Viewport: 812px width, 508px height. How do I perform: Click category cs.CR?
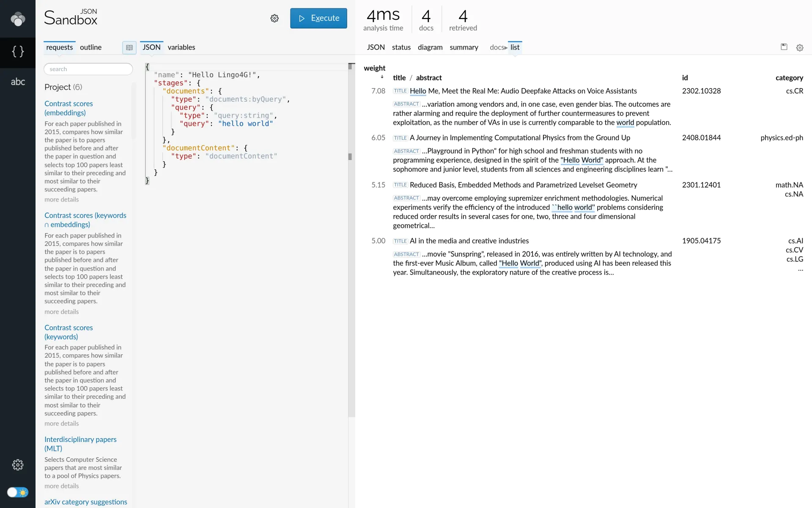pos(794,91)
